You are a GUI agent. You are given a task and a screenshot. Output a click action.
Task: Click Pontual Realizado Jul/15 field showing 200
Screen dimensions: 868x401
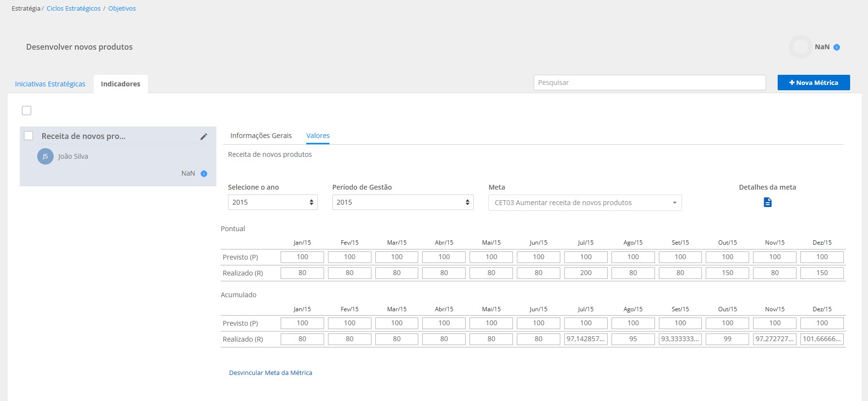585,273
